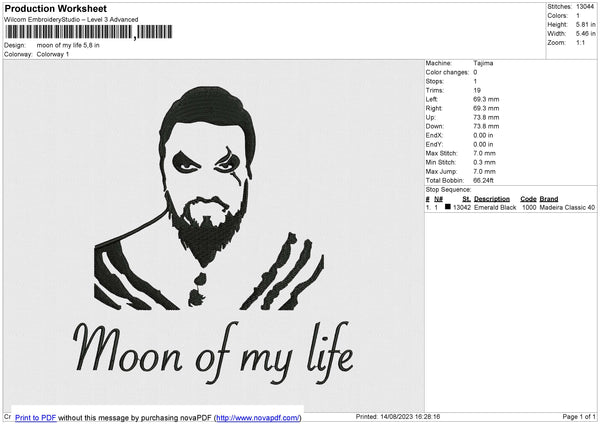This screenshot has width=600, height=424.
Task: Click the 'Color changes:' label
Action: (x=447, y=72)
